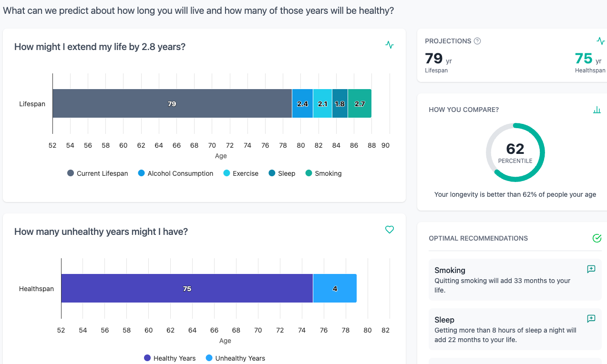This screenshot has height=364, width=607.
Task: Expand the Smoking recommendation card
Action: coord(515,280)
